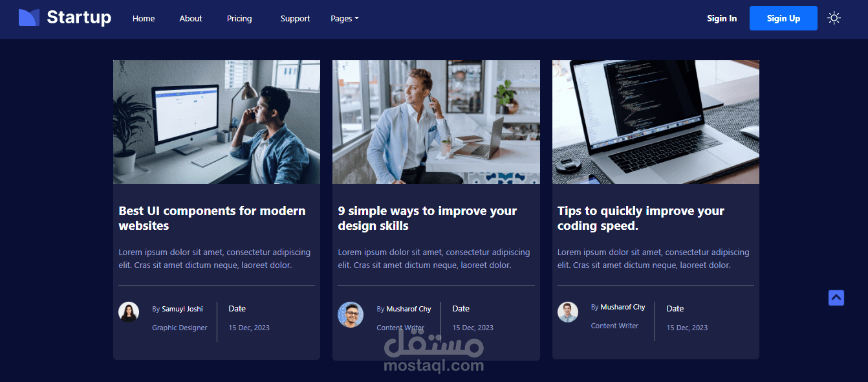Open the 'Best UI components for modern websites' article
The height and width of the screenshot is (382, 868).
pos(212,218)
